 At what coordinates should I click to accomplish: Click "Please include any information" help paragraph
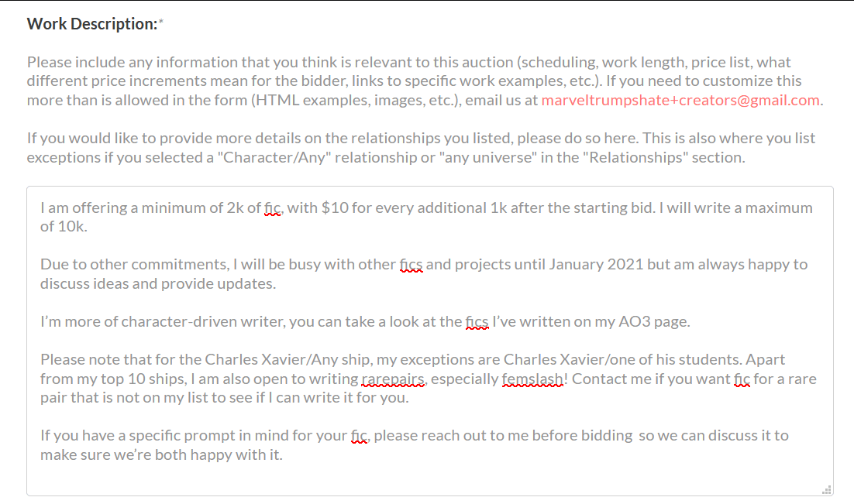click(425, 81)
